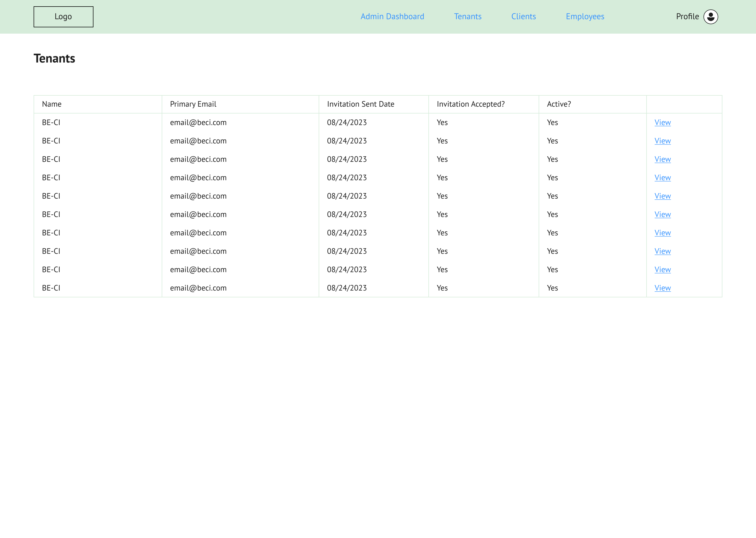
Task: Open View link in first tenant row
Action: click(x=662, y=123)
